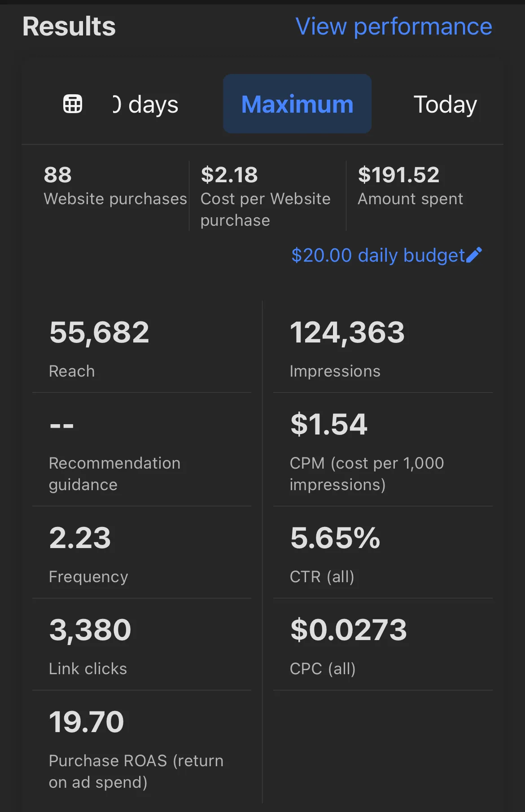Click the pencil edit icon beside daily budget
This screenshot has height=812, width=525.
tap(474, 255)
